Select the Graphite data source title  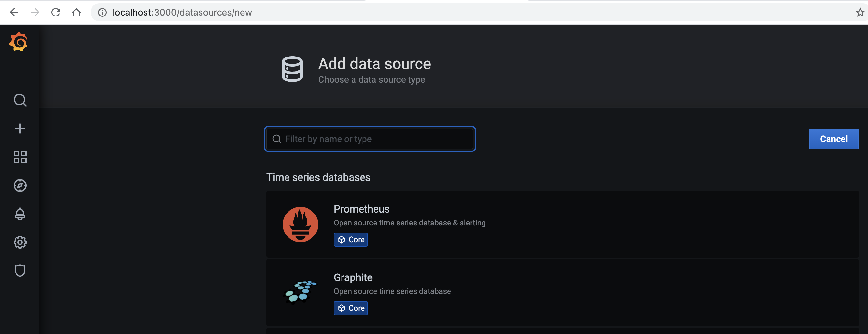(353, 277)
